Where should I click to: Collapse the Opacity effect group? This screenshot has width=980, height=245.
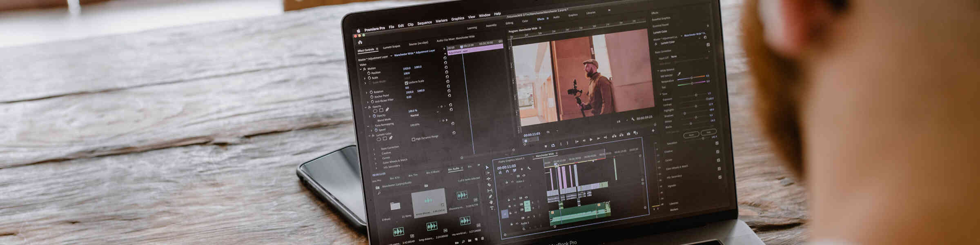tap(365, 107)
